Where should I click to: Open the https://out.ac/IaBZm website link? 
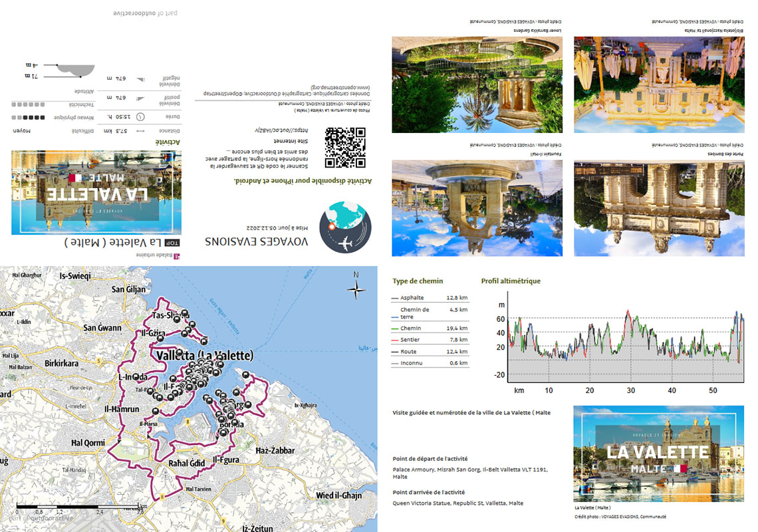tap(281, 130)
